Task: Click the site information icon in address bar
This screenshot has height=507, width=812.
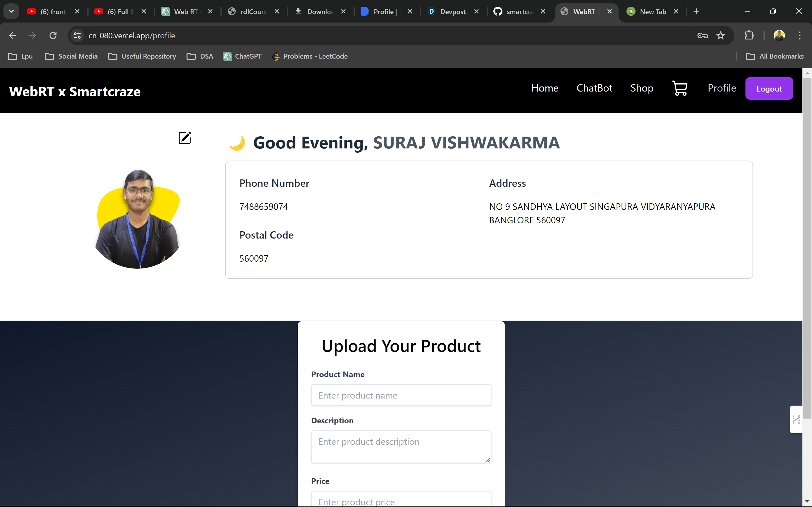Action: point(77,35)
